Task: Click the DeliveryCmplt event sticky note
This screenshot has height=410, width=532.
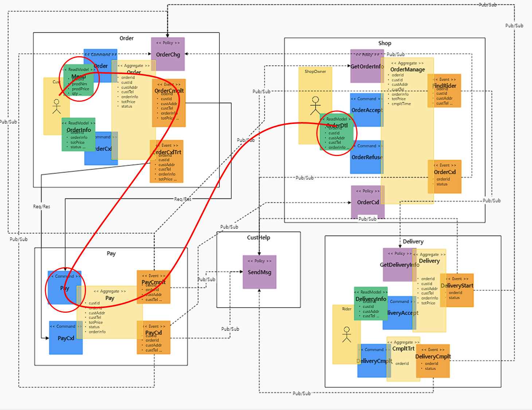Action: [433, 361]
